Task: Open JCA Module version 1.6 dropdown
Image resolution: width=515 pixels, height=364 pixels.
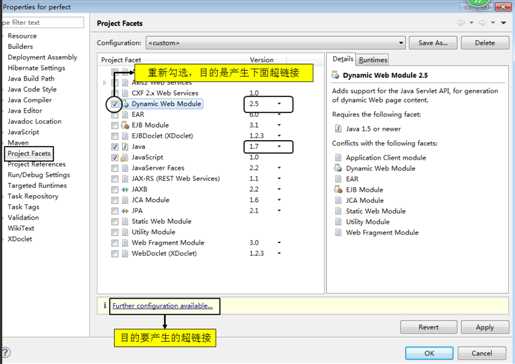Action: click(x=279, y=200)
